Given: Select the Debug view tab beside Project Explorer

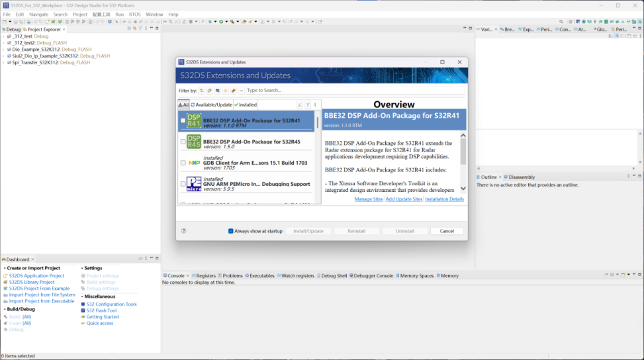Looking at the screenshot, I should coord(11,30).
